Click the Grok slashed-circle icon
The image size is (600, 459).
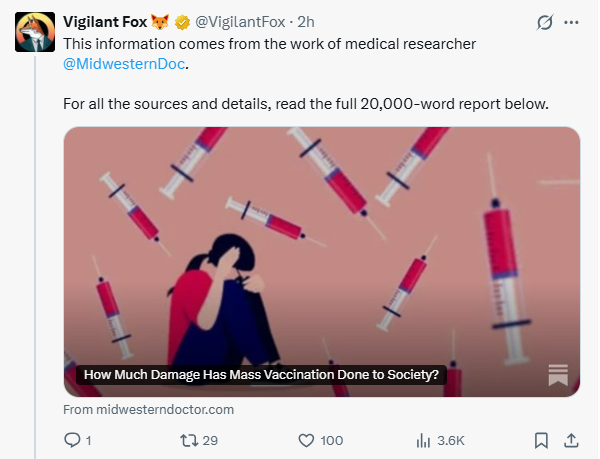click(x=546, y=21)
